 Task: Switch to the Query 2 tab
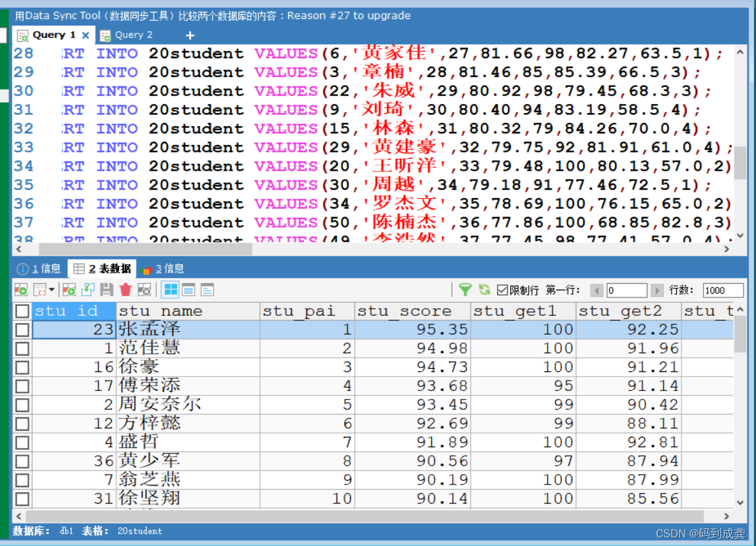133,35
